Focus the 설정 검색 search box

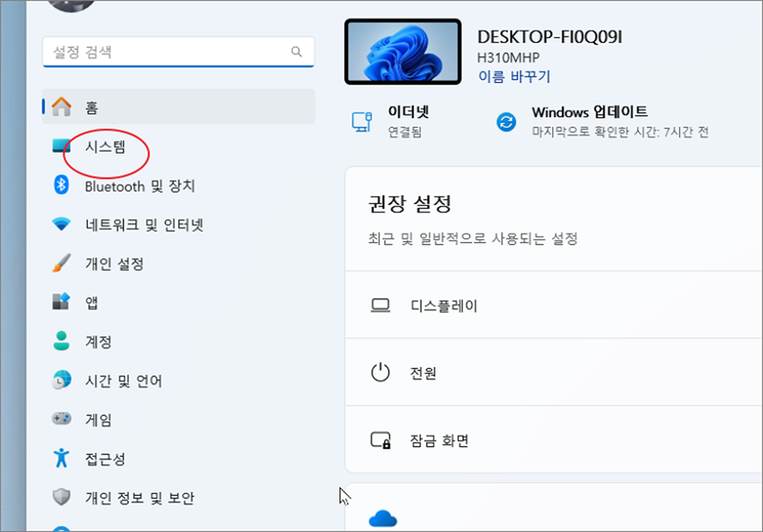coord(178,52)
